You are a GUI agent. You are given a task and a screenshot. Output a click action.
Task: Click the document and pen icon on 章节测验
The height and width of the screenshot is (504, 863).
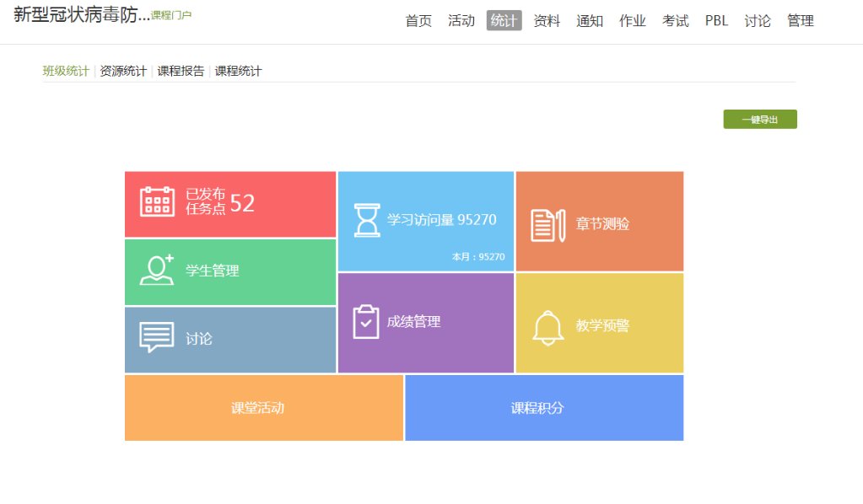click(x=548, y=225)
